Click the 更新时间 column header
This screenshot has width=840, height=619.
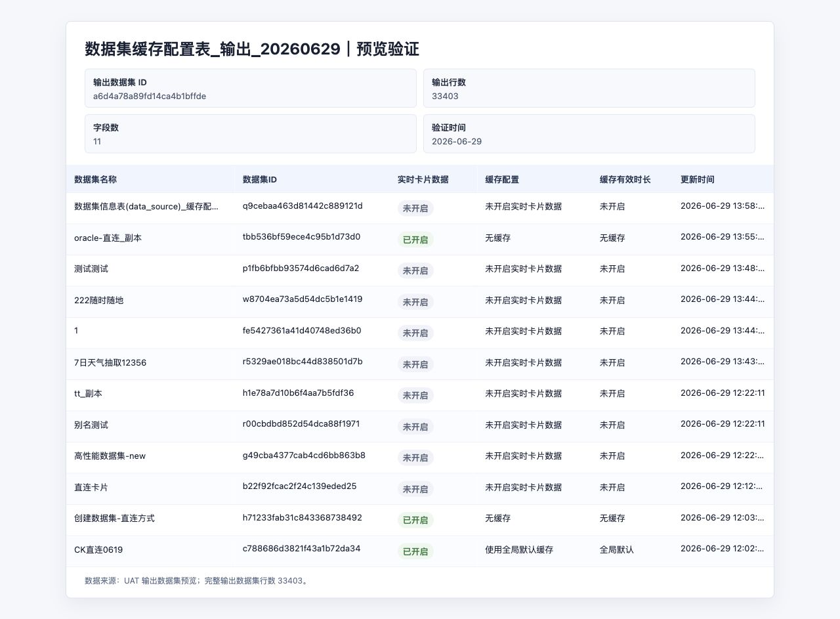point(723,179)
